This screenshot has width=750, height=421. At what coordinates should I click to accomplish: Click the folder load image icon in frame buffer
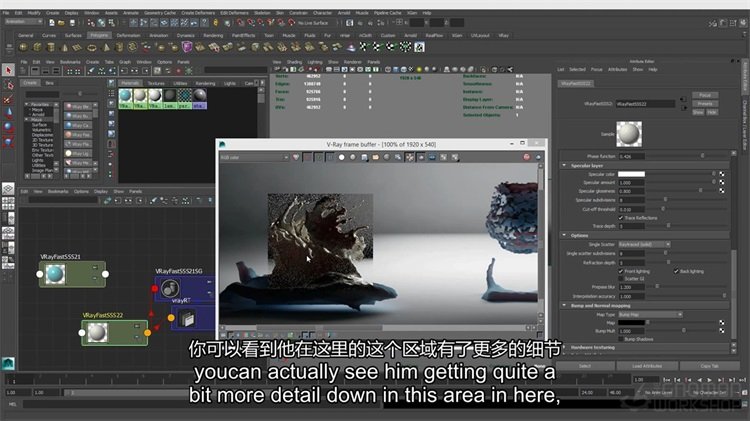[x=375, y=157]
